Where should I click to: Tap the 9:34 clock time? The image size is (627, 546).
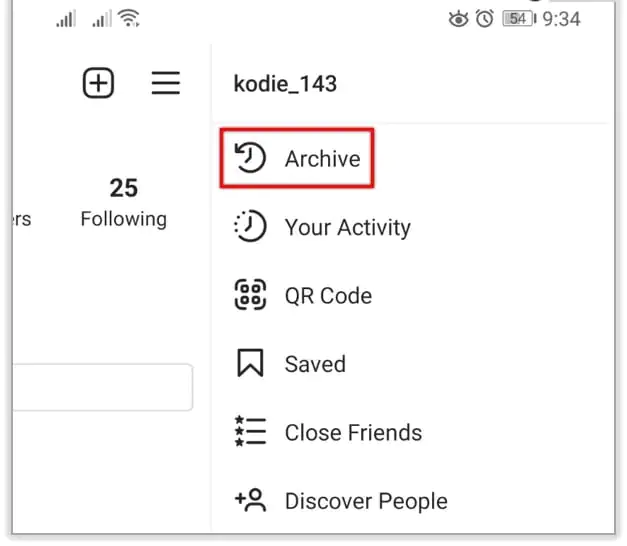[x=561, y=19]
